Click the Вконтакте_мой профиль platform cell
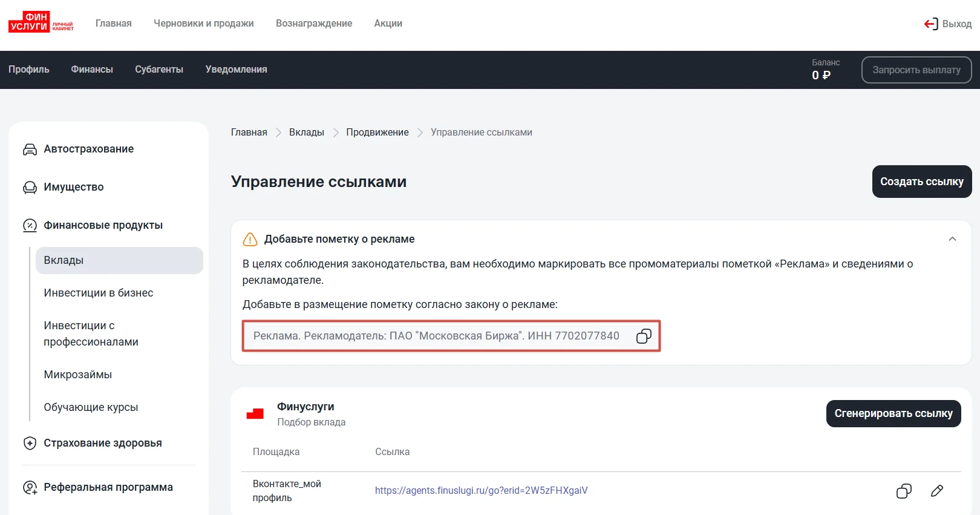The width and height of the screenshot is (980, 515). [x=287, y=491]
